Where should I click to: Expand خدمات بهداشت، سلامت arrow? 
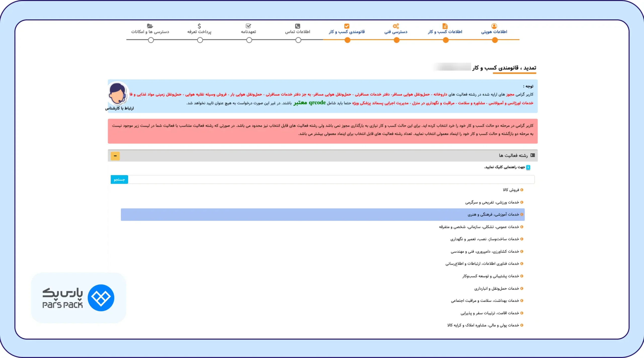522,301
